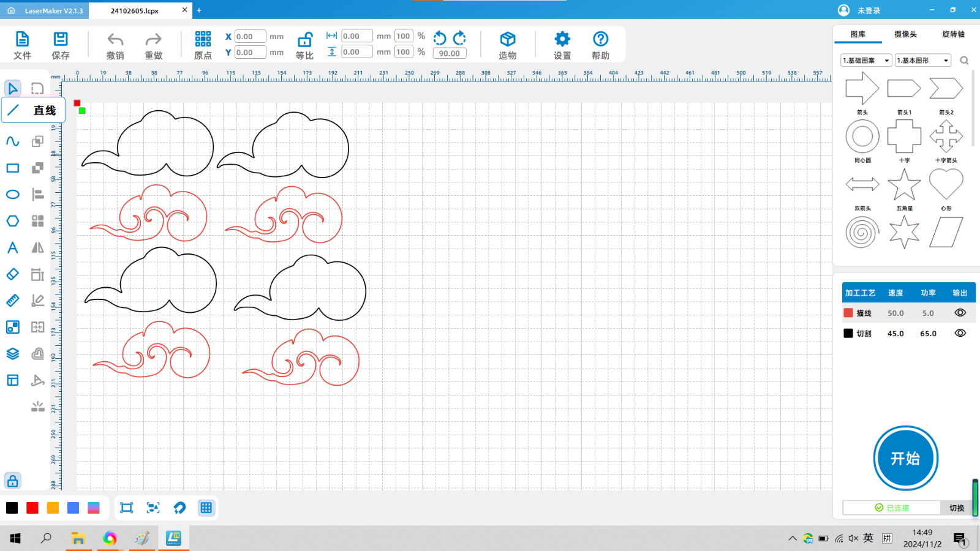Click the 切换 switch button
This screenshot has height=551, width=980.
point(956,508)
